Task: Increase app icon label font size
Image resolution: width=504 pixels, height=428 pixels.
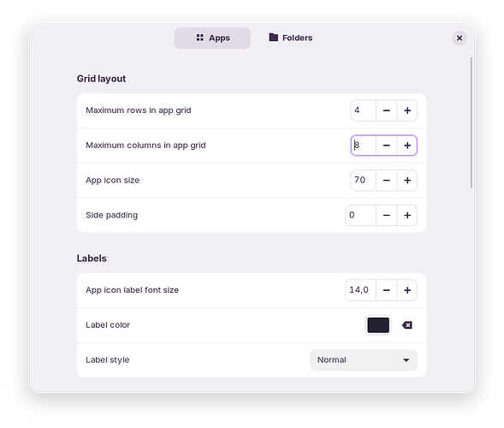Action: (x=407, y=290)
